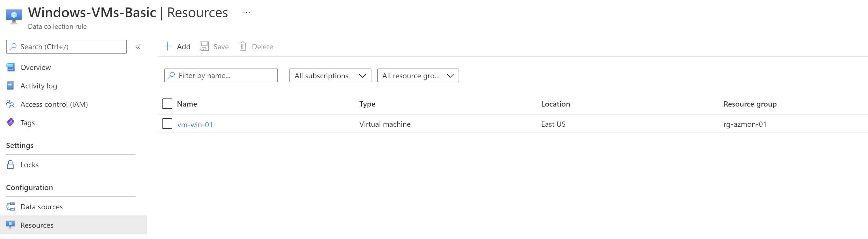Click the Access control people icon
Screen dimensions: 868x239
coord(10,104)
